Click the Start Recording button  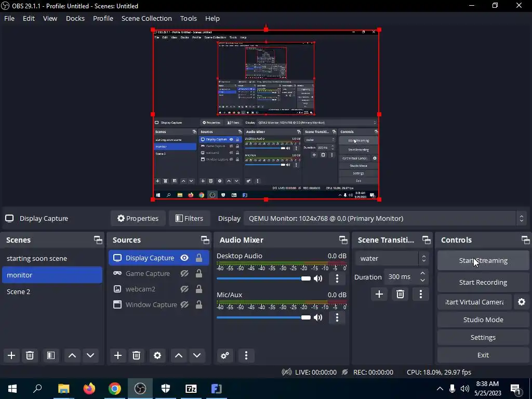click(x=483, y=282)
